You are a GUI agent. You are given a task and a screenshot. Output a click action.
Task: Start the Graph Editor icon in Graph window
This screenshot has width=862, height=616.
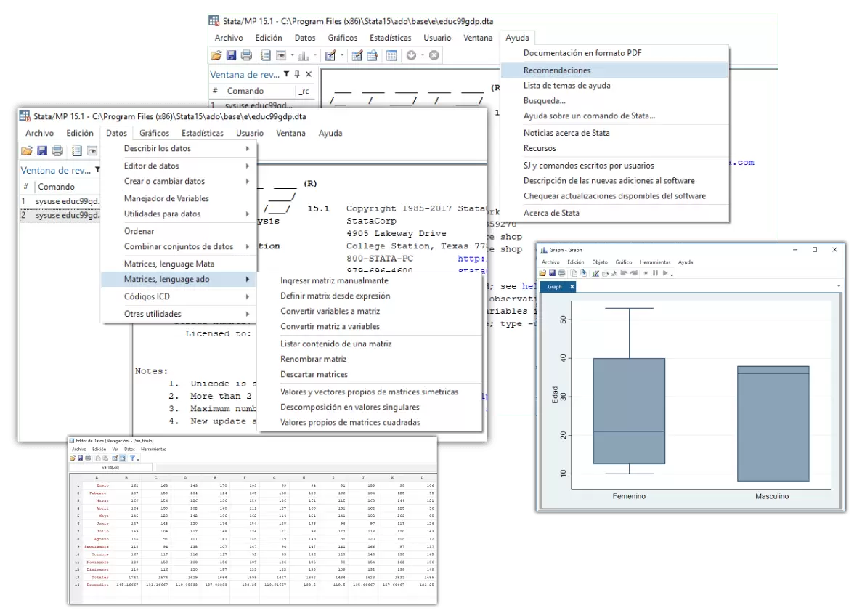click(x=596, y=273)
